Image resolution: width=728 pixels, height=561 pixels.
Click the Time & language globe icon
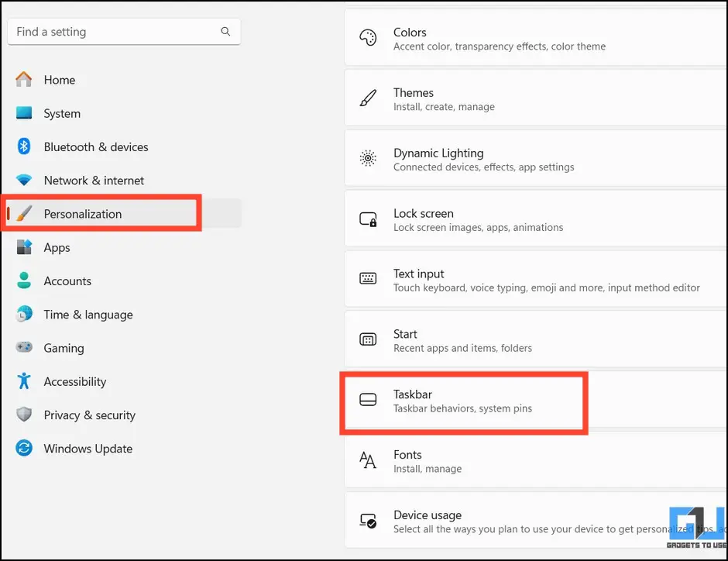click(24, 314)
